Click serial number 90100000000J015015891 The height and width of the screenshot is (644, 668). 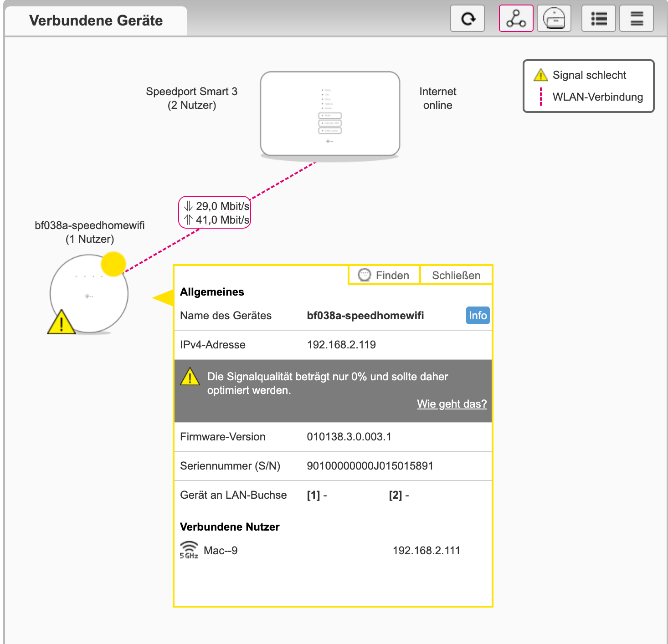tap(370, 466)
